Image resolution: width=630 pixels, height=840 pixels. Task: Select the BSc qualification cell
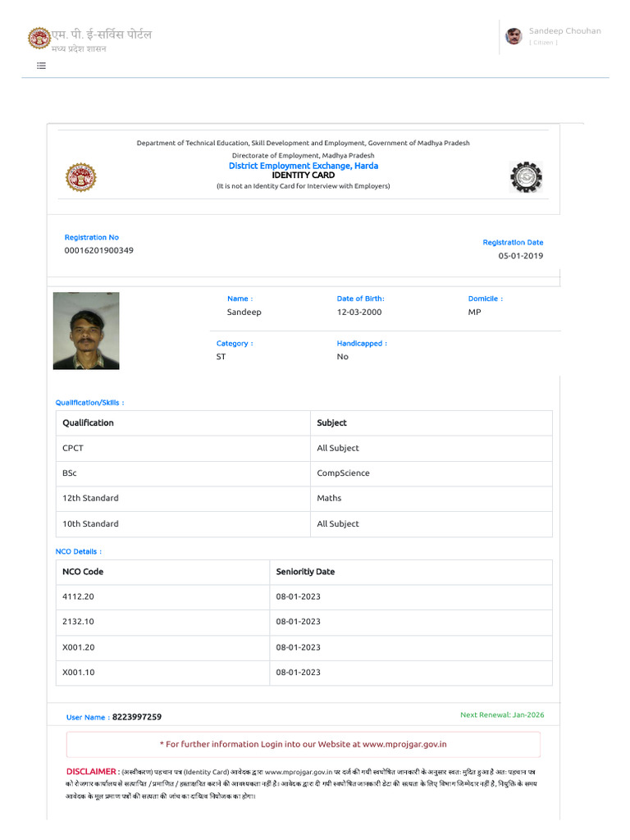point(183,473)
